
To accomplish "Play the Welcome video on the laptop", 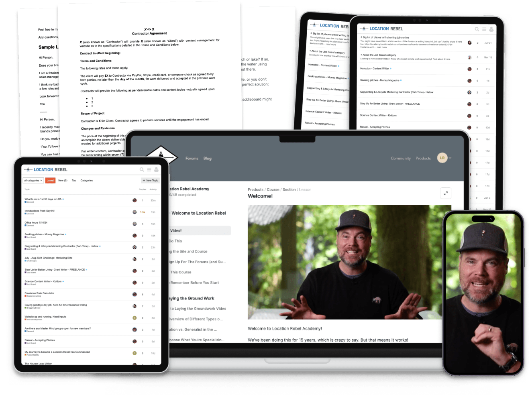I will (349, 262).
